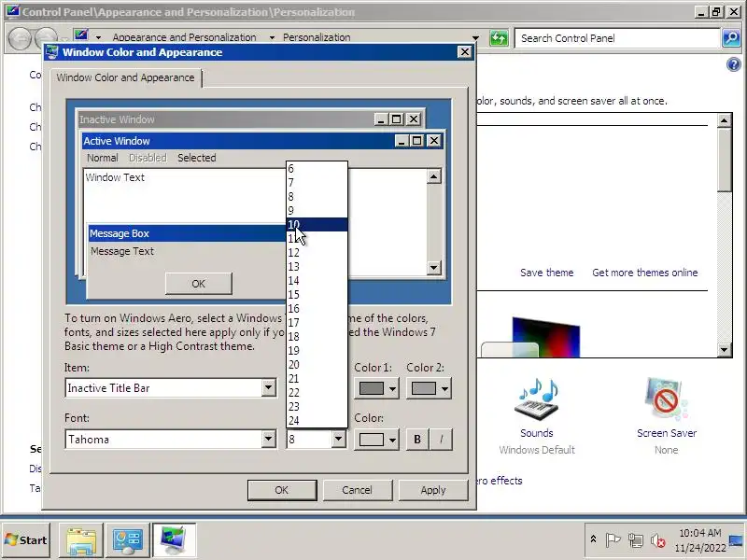Click Normal menu item in preview
The height and width of the screenshot is (560, 747).
[x=103, y=158]
